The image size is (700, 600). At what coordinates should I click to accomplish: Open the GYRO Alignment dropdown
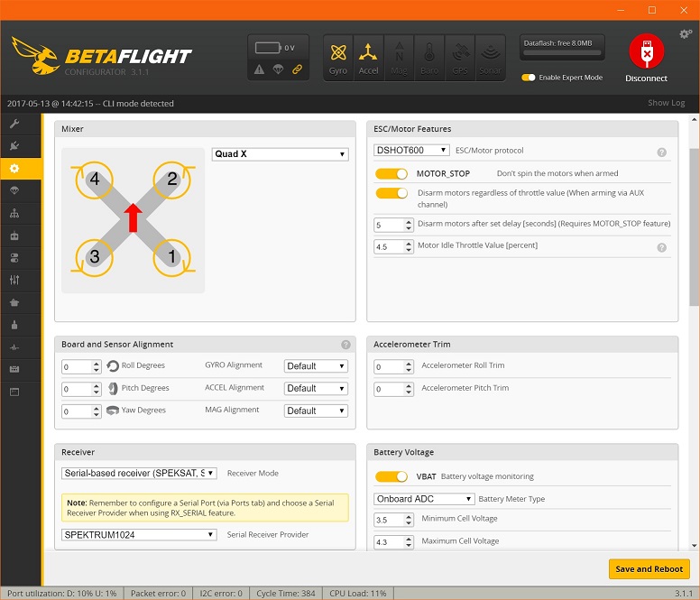(316, 366)
